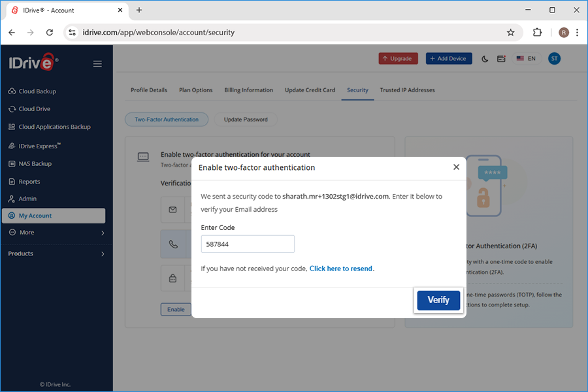588x392 pixels.
Task: Select the authenticator lock option icon
Action: [172, 278]
